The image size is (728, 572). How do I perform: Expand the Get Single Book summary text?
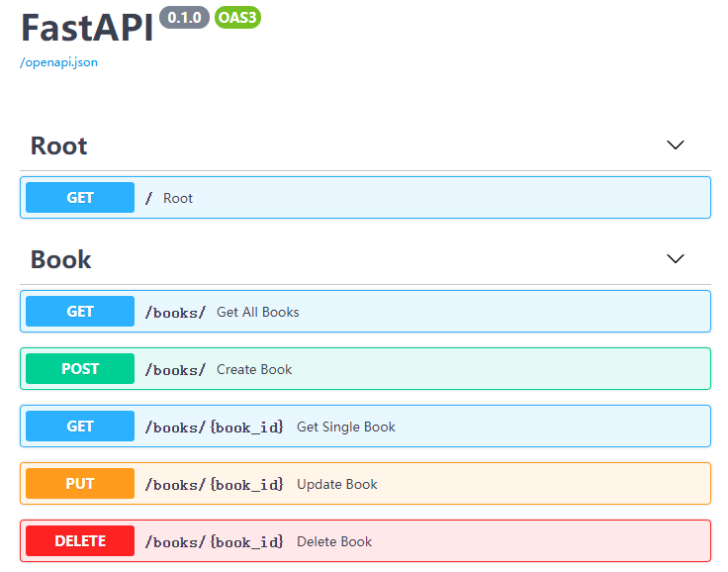pos(346,428)
